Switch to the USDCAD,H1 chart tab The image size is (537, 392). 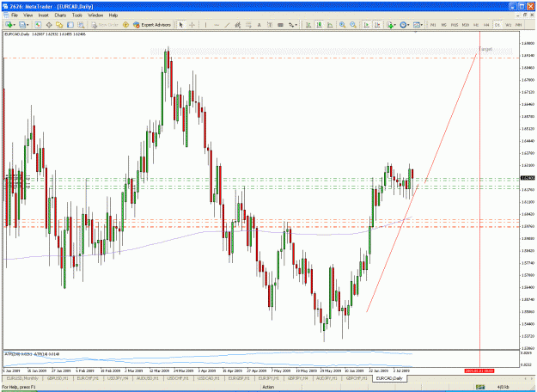(208, 378)
